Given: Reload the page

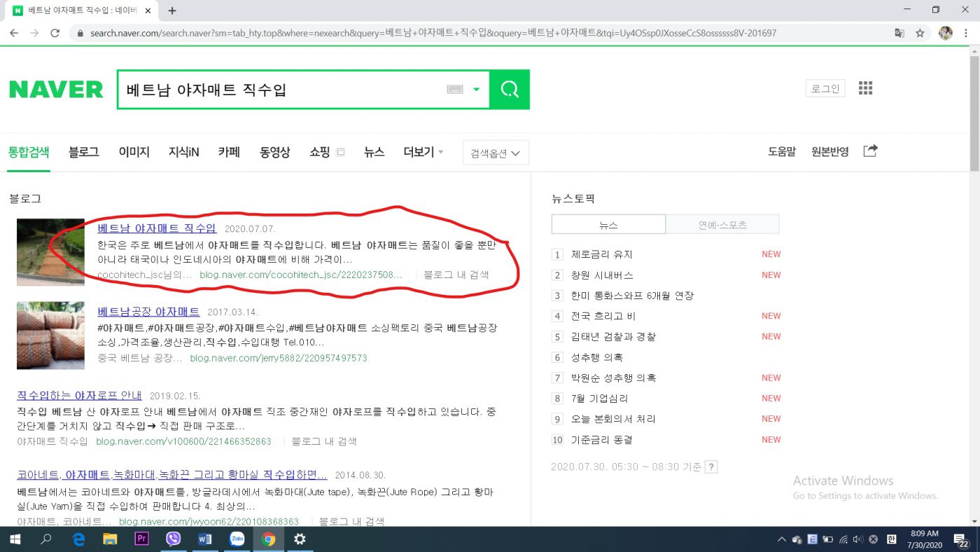Looking at the screenshot, I should pos(55,33).
